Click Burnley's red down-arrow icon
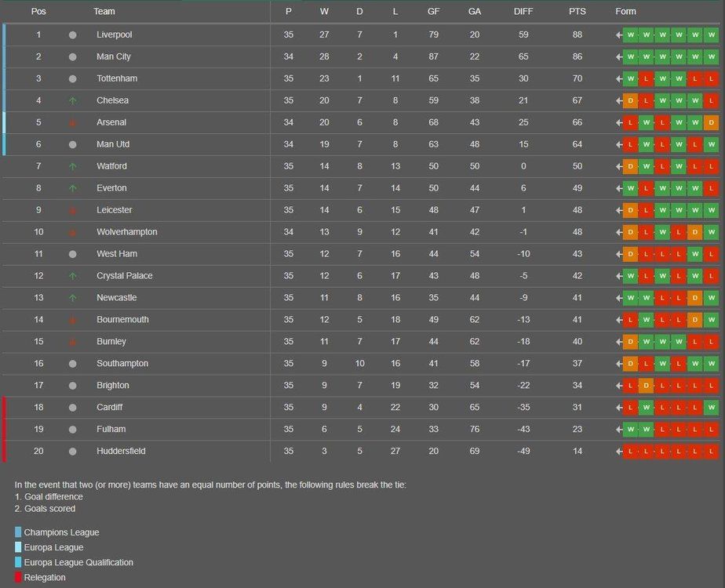725x588 pixels. coord(73,342)
